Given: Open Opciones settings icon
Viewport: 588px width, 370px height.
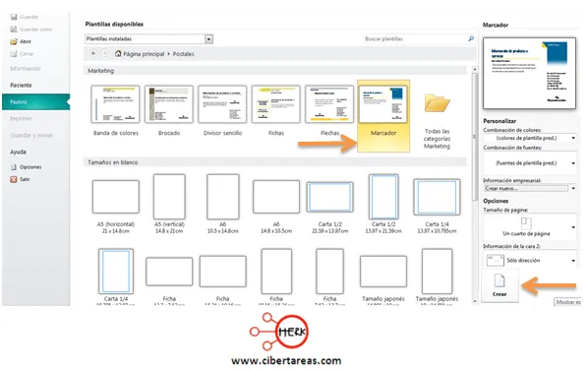Looking at the screenshot, I should (14, 167).
